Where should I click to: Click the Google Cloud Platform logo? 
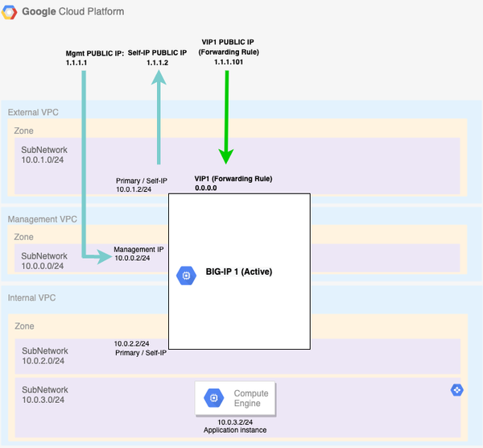click(11, 13)
